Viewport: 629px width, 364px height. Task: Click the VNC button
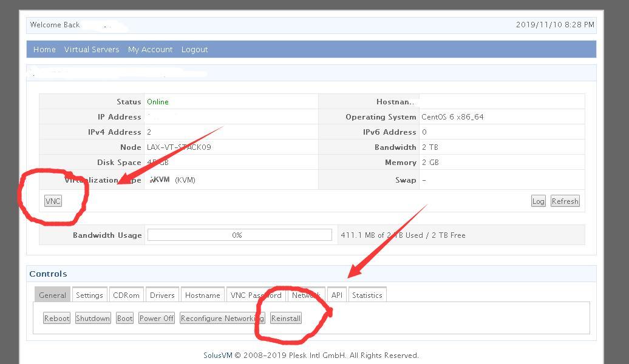tap(53, 201)
